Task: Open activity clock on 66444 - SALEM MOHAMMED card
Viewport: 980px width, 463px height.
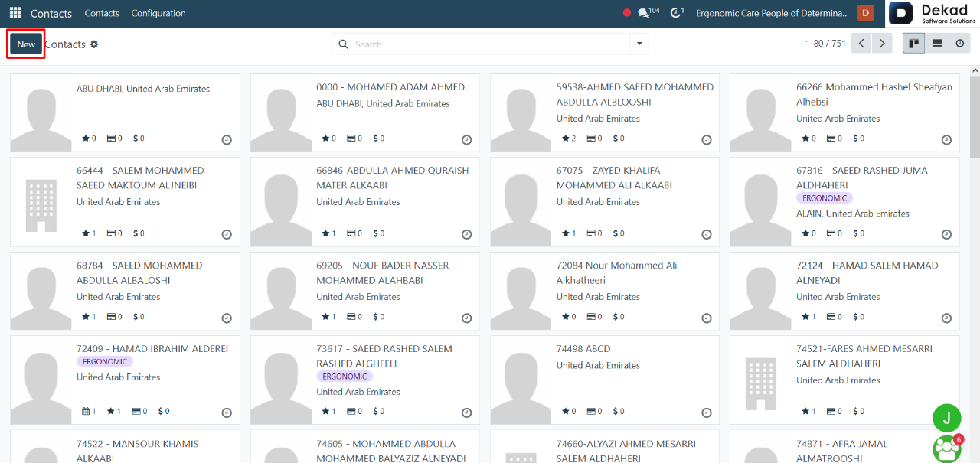Action: pyautogui.click(x=227, y=235)
